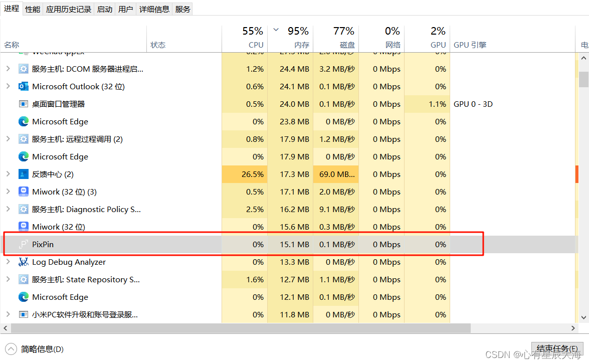Select the Log Debug Analyzer name
Image resolution: width=589 pixels, height=364 pixels.
69,262
